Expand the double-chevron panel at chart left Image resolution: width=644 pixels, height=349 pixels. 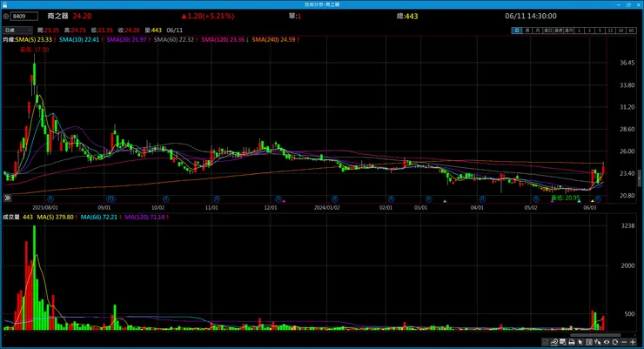[x=7, y=198]
